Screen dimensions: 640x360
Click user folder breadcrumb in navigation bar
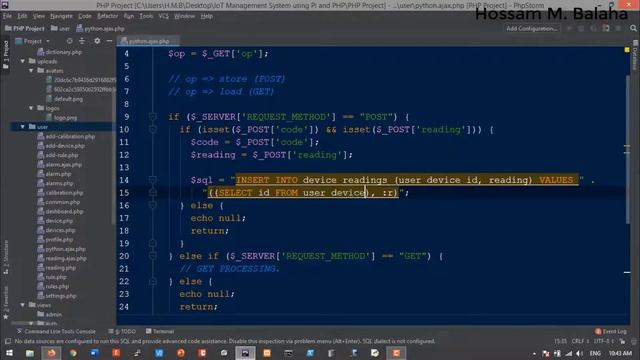tap(60, 29)
